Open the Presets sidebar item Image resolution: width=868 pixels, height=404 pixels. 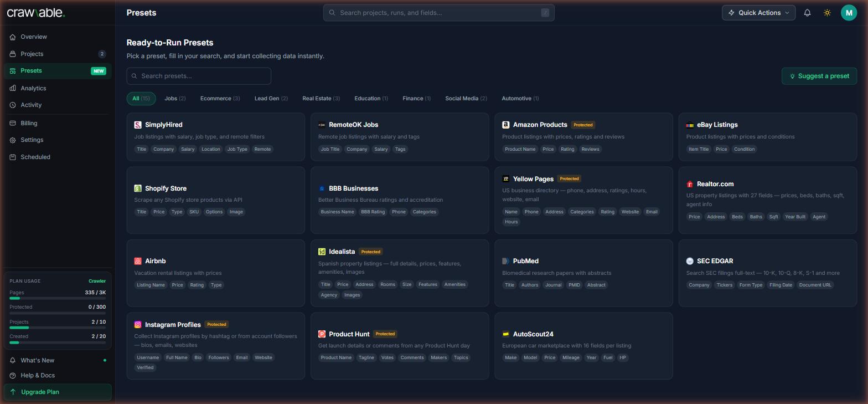point(58,71)
